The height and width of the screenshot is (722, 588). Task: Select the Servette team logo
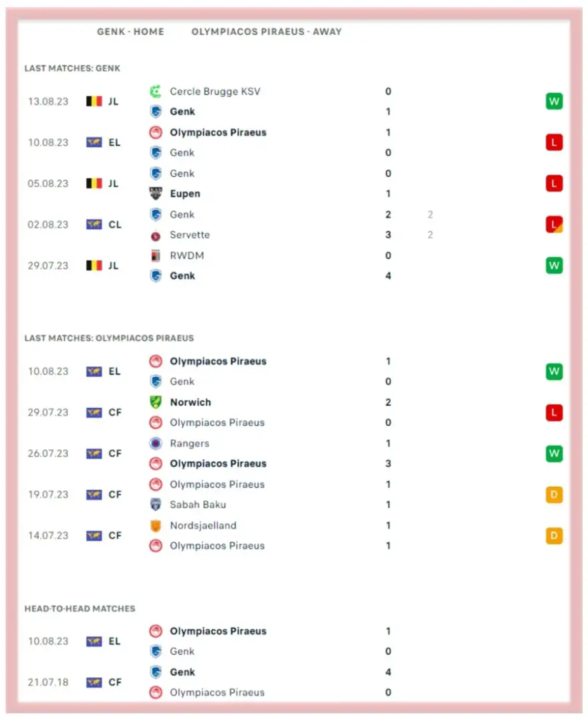click(156, 235)
